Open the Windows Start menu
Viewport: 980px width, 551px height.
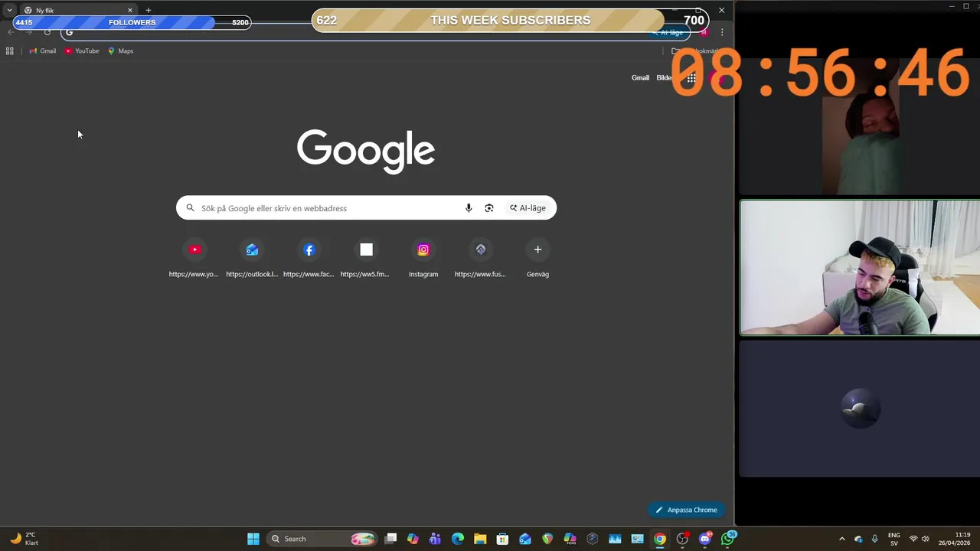click(x=253, y=539)
